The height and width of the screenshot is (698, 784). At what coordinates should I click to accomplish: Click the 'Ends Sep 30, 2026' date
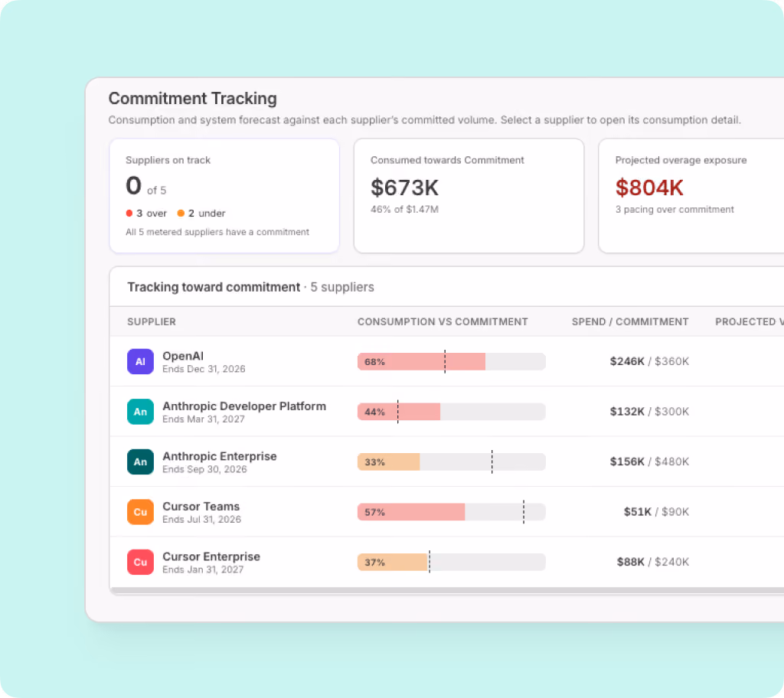(204, 469)
